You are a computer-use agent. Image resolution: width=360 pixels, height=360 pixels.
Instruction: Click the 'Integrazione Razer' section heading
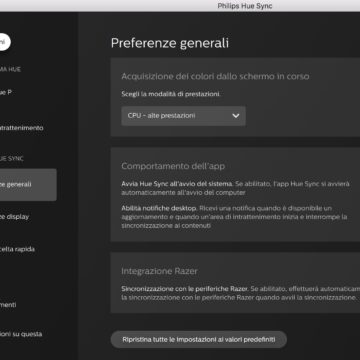pos(159,271)
